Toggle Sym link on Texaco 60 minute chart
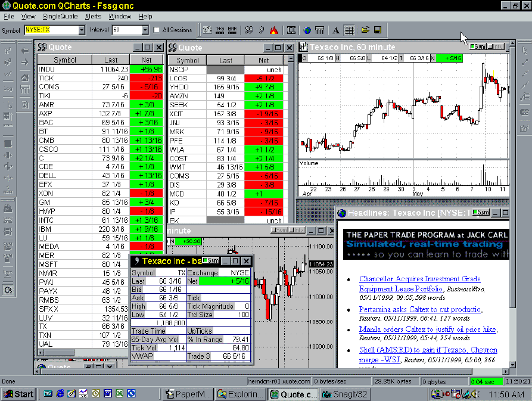Screen dimensions: 532x401 point(478,46)
